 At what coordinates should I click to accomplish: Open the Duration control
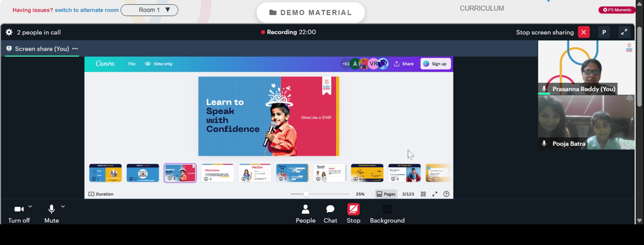[100, 194]
